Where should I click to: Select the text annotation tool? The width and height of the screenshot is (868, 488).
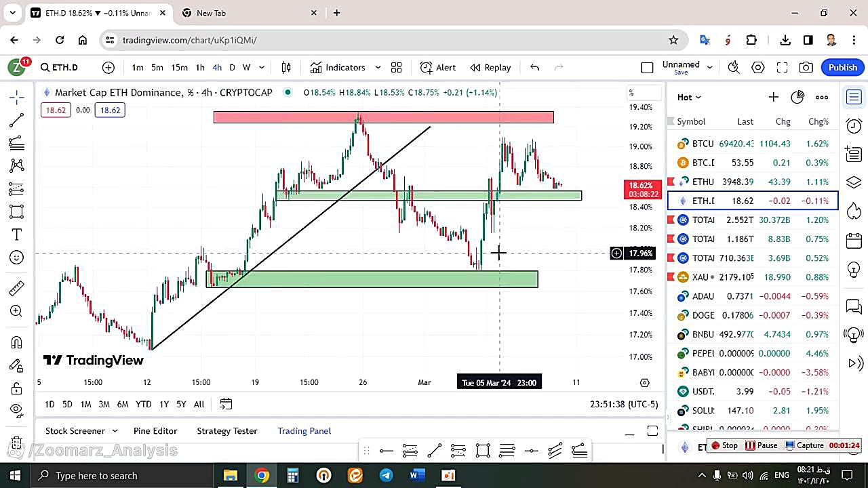[17, 235]
